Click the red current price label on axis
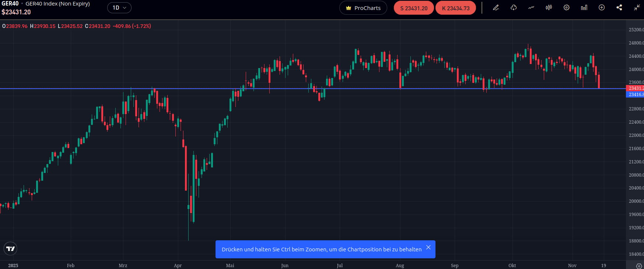Screen dimensions: 644x269 636,88
